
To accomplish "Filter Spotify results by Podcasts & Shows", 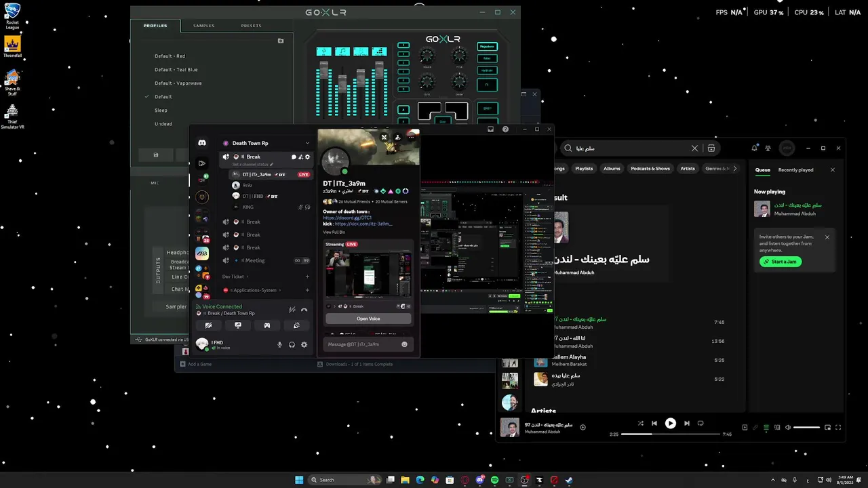I will (650, 169).
